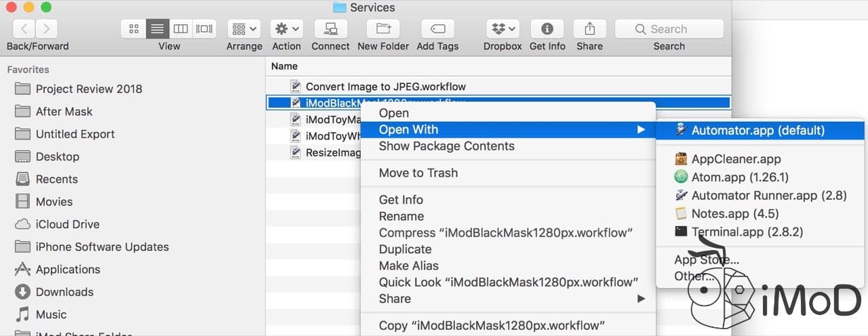Viewport: 868px width, 336px height.
Task: Open with Automator.app (default)
Action: (x=760, y=130)
